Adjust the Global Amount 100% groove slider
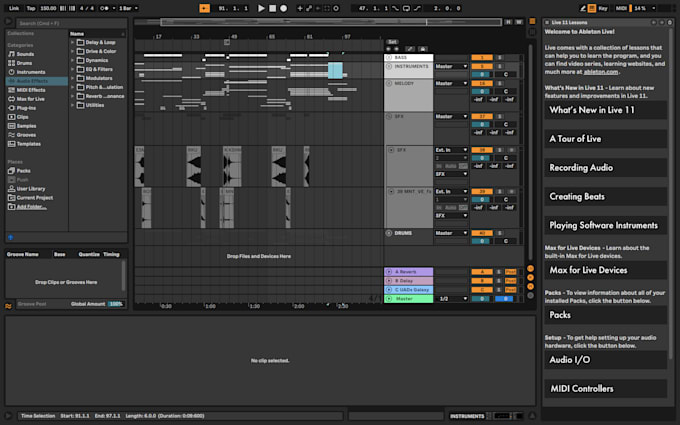This screenshot has width=680, height=425. click(116, 304)
